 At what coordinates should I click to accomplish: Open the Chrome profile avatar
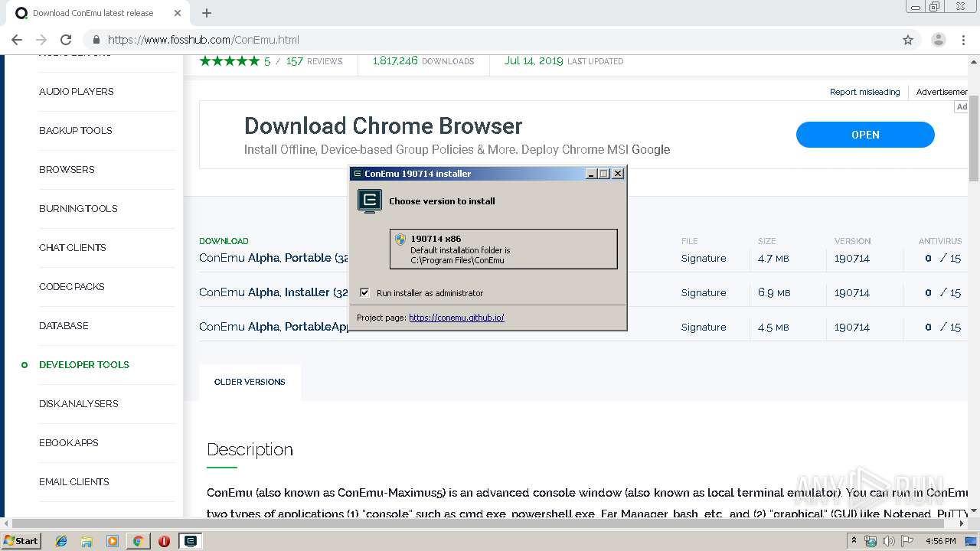coord(938,40)
